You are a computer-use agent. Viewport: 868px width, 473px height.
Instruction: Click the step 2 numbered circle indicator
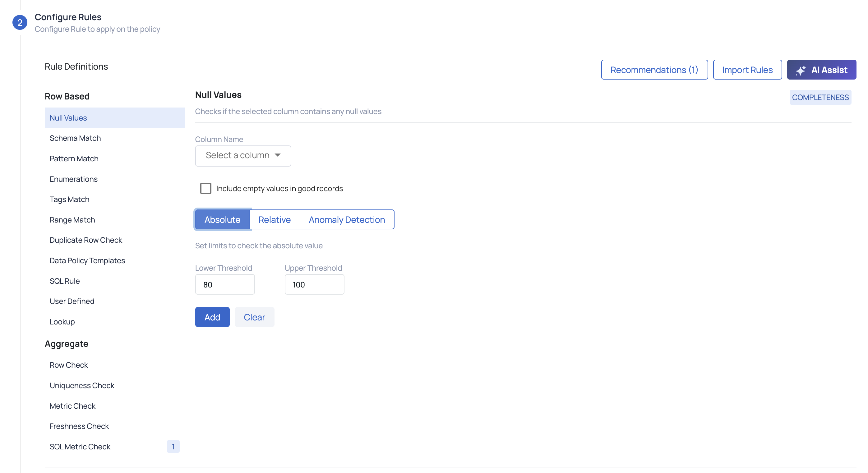[20, 22]
